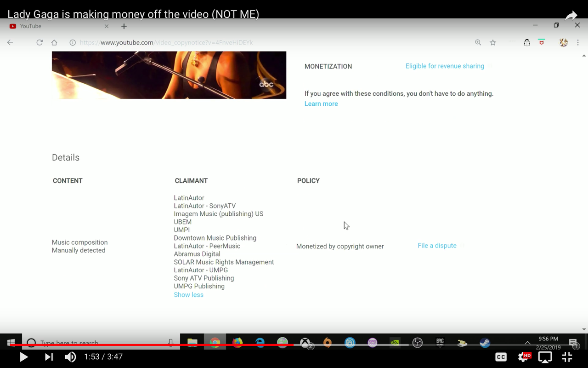The height and width of the screenshot is (368, 588).
Task: Turn on closed captions
Action: click(501, 357)
